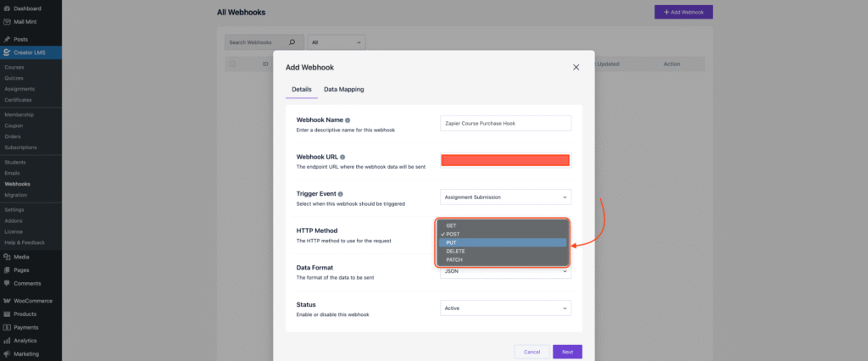This screenshot has height=361, width=868.
Task: Click the Marketing megaphone icon
Action: [x=7, y=354]
